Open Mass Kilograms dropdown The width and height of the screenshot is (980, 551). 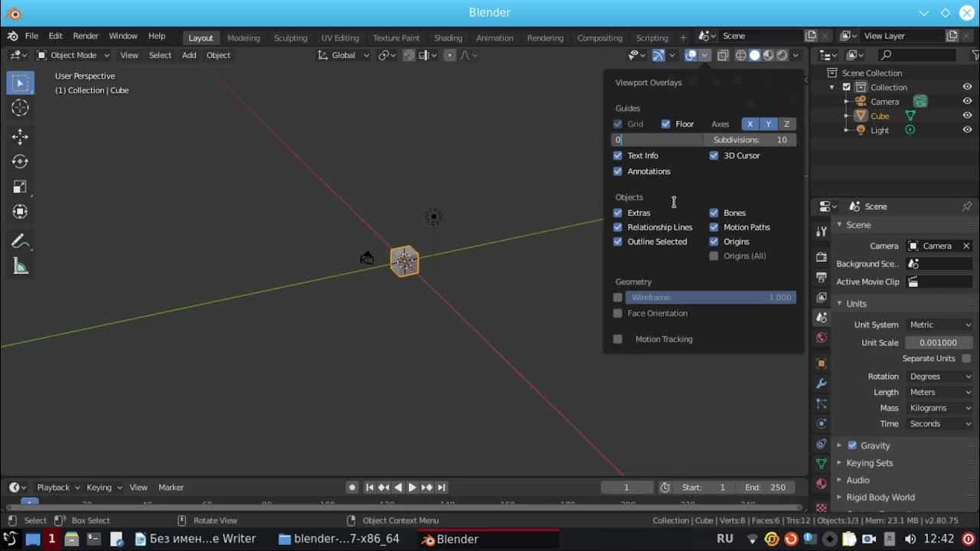coord(940,408)
